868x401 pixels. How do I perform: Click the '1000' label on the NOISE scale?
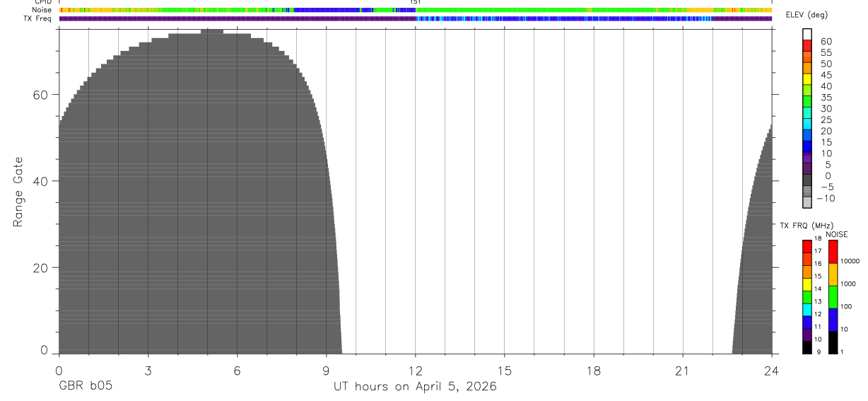pos(848,284)
